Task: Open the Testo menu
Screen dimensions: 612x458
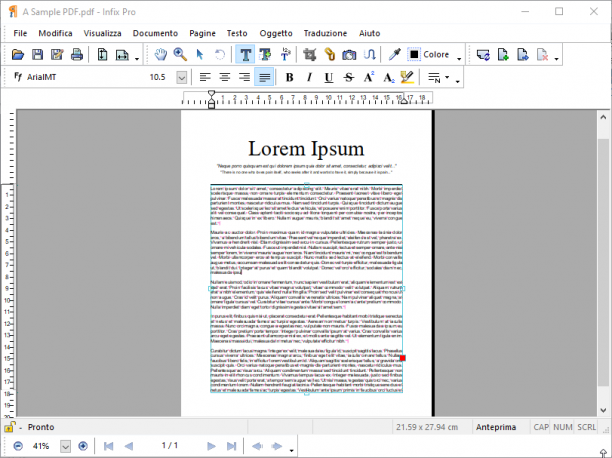Action: [x=237, y=33]
